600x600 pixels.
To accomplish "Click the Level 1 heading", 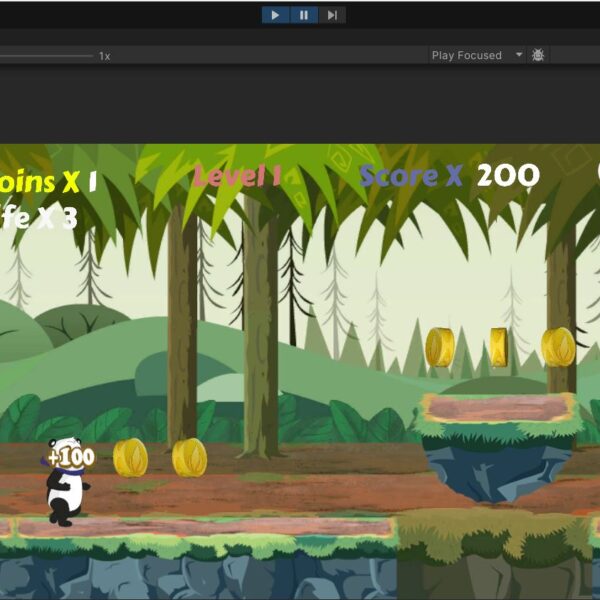I will point(237,177).
